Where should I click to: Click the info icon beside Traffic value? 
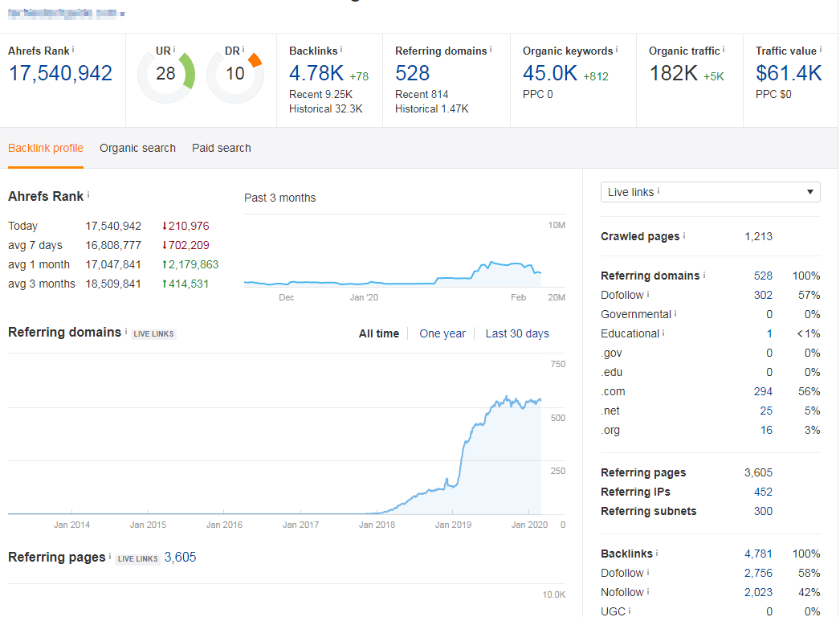[x=820, y=49]
